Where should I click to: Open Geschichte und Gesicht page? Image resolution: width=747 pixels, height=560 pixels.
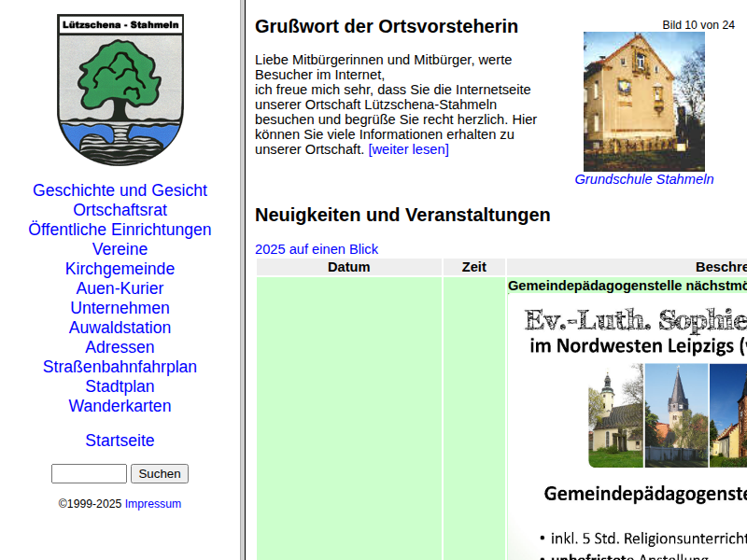click(120, 190)
